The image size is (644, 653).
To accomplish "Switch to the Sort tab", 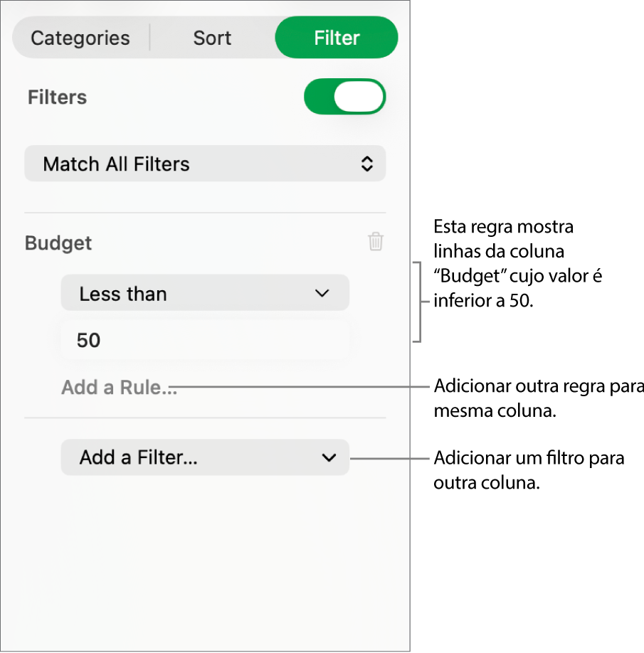I will tap(211, 38).
